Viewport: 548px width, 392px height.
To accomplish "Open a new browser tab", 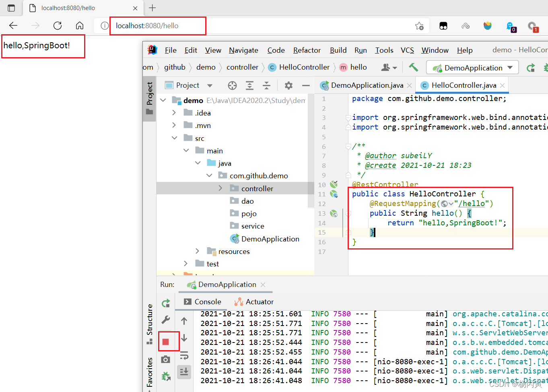I will point(152,8).
